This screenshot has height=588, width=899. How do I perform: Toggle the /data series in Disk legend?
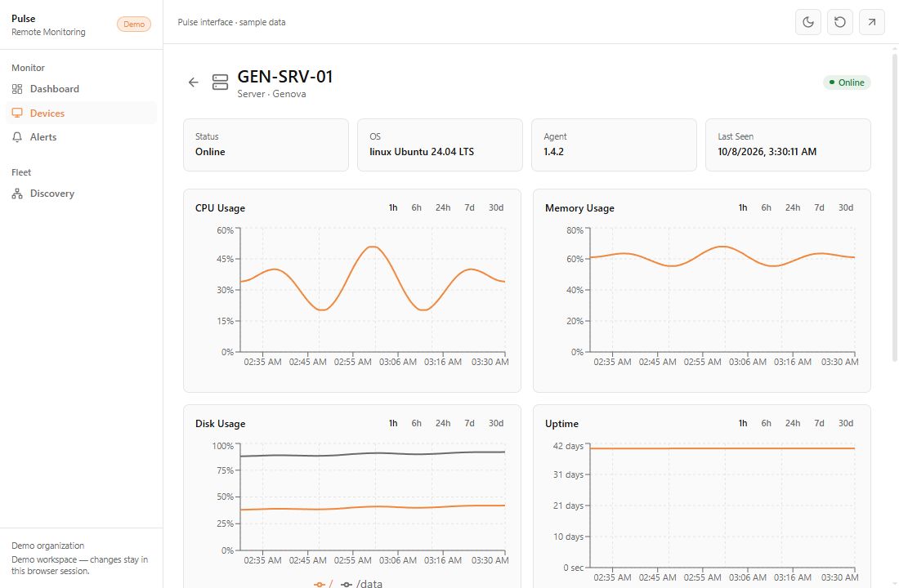[x=362, y=583]
